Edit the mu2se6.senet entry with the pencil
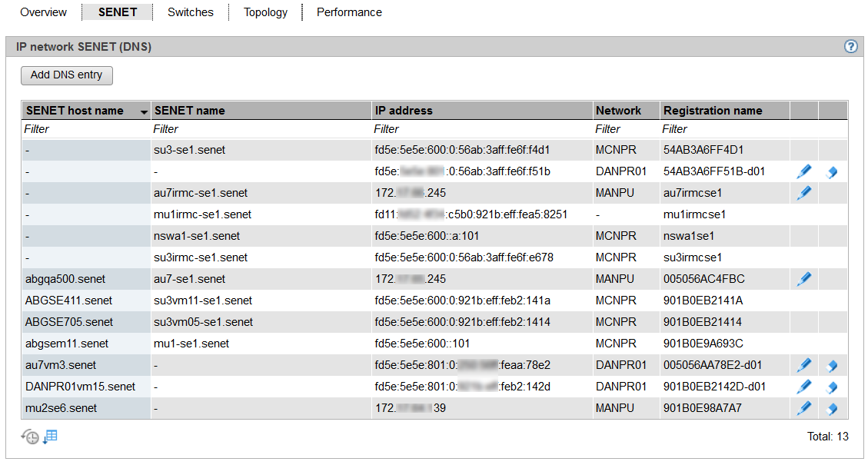Image resolution: width=868 pixels, height=465 pixels. pyautogui.click(x=804, y=408)
